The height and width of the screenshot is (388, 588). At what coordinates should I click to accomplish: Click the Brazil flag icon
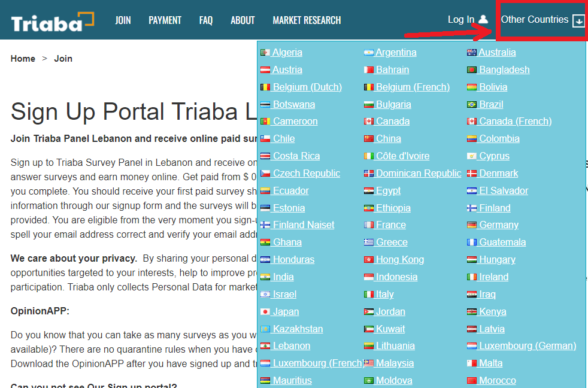(472, 105)
